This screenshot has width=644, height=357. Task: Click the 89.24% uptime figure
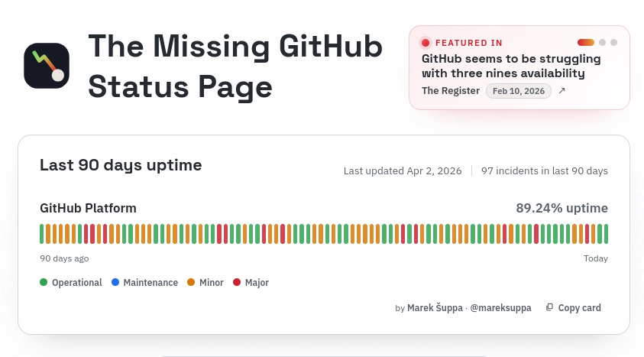pyautogui.click(x=561, y=208)
